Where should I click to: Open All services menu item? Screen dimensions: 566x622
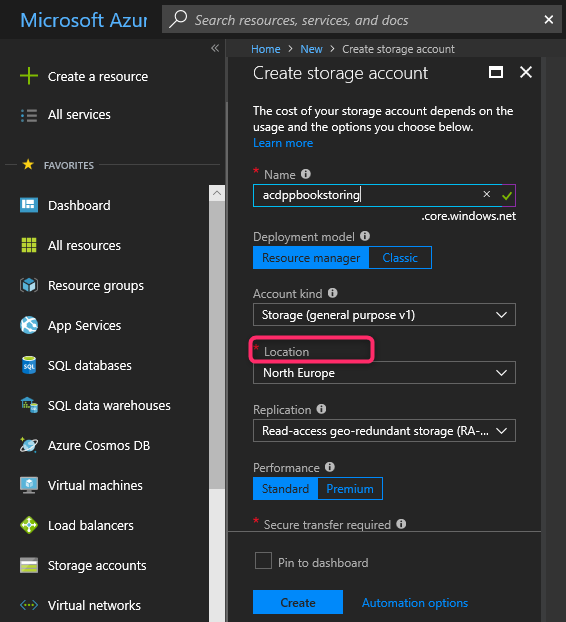[x=79, y=115]
